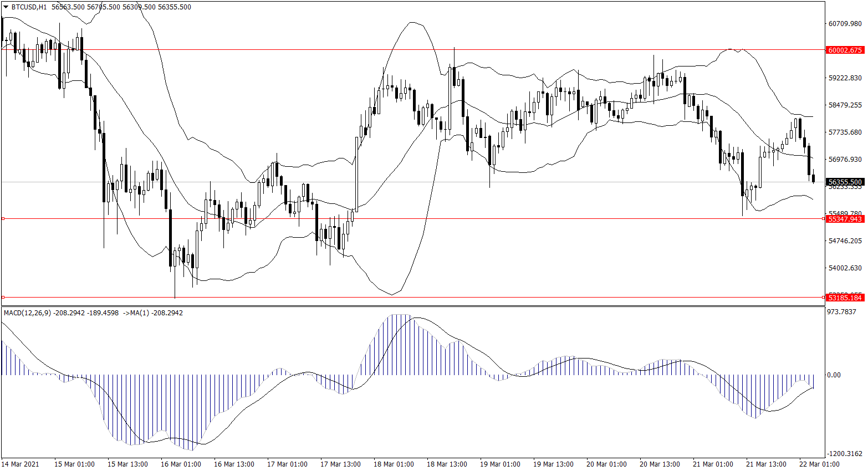Click the 973.7837 MACD scale maximum
Image resolution: width=868 pixels, height=471 pixels.
point(841,312)
